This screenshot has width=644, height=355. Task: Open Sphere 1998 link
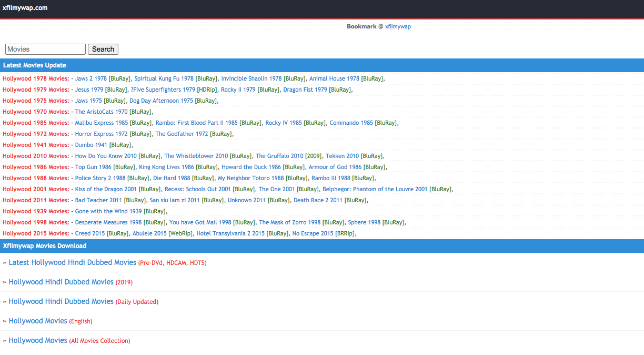tap(364, 222)
